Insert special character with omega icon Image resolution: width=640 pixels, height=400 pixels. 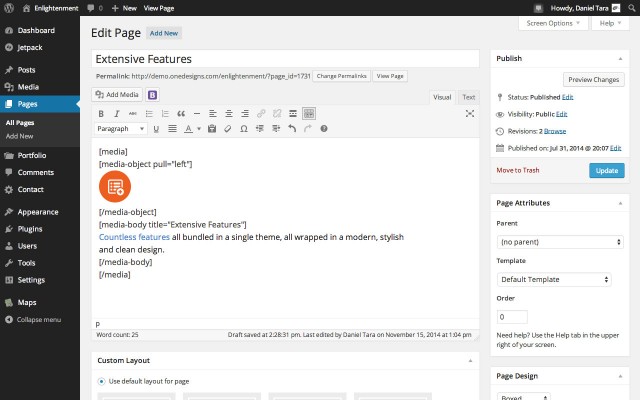point(244,128)
